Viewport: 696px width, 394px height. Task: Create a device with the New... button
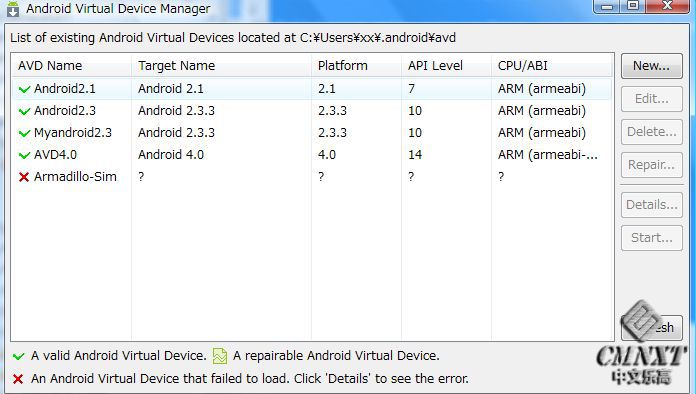651,66
